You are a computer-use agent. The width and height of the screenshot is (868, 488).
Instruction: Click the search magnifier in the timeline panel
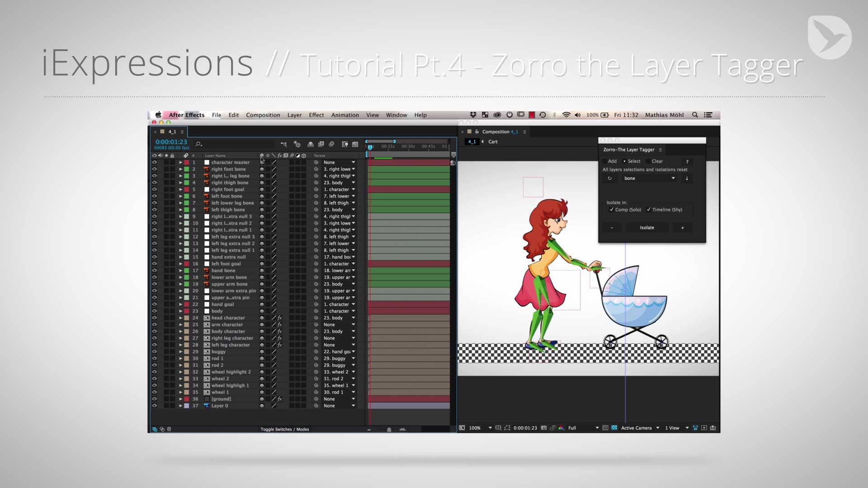pyautogui.click(x=198, y=144)
